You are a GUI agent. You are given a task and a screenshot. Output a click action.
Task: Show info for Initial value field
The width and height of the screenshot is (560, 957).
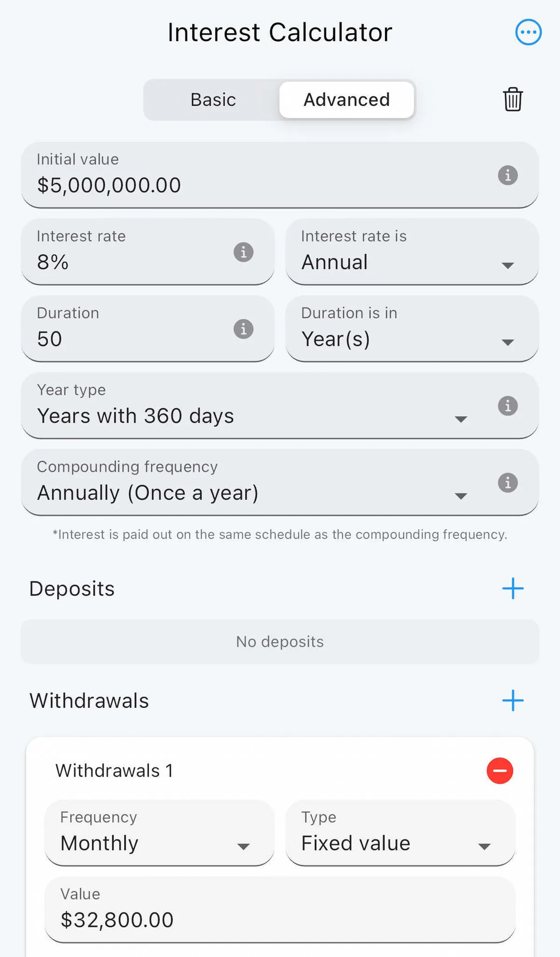(x=508, y=176)
